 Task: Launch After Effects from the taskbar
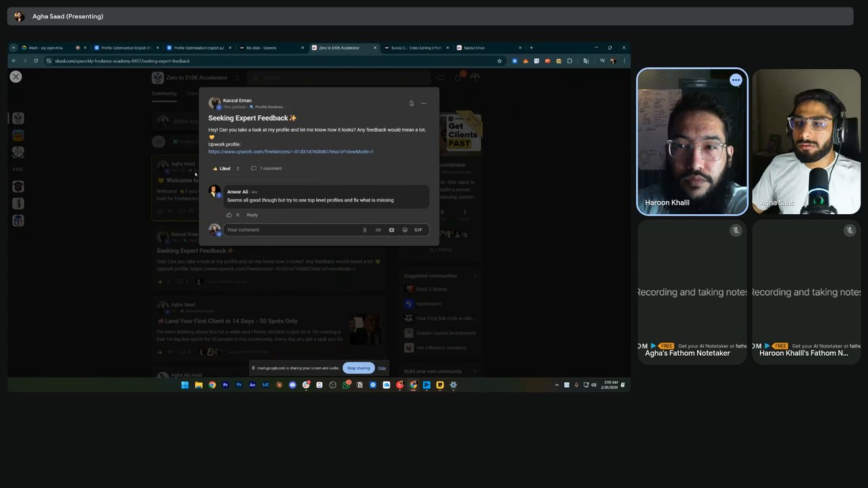[252, 385]
